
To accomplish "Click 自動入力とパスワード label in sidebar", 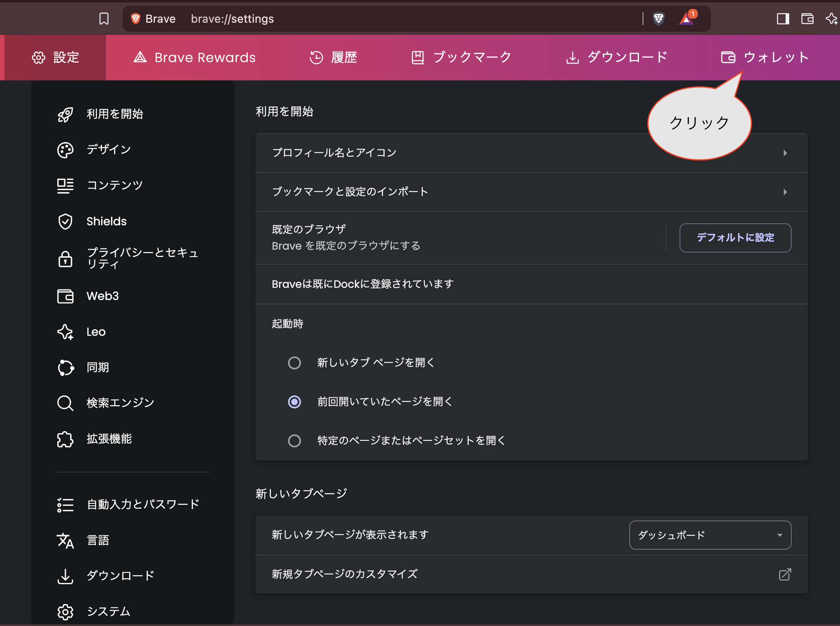I will [x=143, y=504].
